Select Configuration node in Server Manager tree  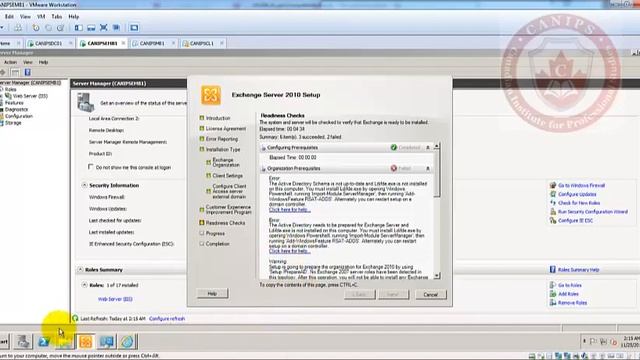pyautogui.click(x=18, y=116)
